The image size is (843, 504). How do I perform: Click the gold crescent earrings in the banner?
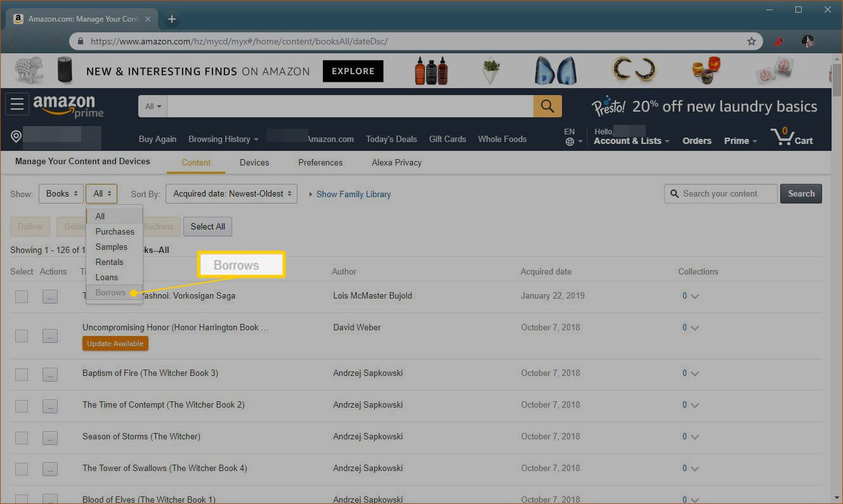[x=633, y=70]
